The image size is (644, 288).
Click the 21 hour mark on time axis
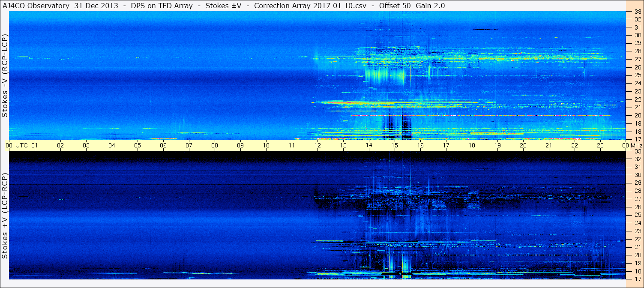click(549, 146)
